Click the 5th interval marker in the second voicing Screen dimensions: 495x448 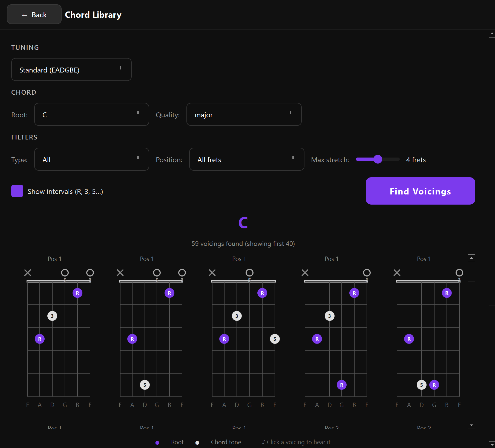tap(145, 385)
